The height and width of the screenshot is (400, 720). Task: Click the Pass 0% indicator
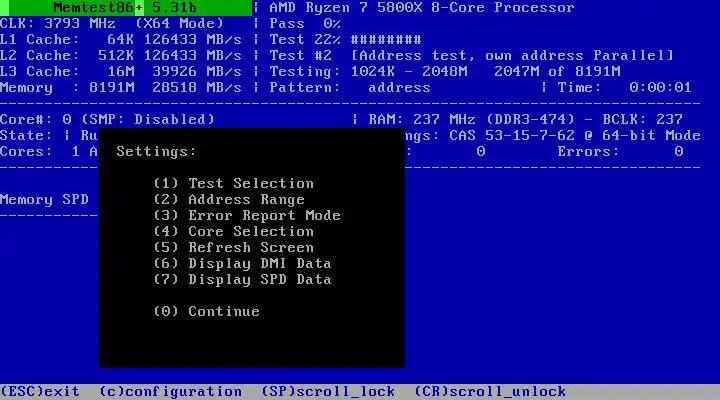(x=305, y=23)
